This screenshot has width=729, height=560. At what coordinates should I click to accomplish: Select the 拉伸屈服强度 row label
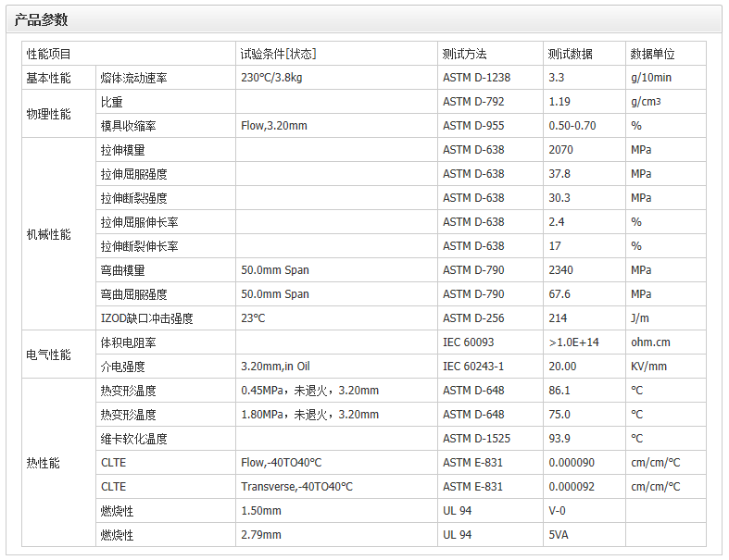click(x=134, y=174)
